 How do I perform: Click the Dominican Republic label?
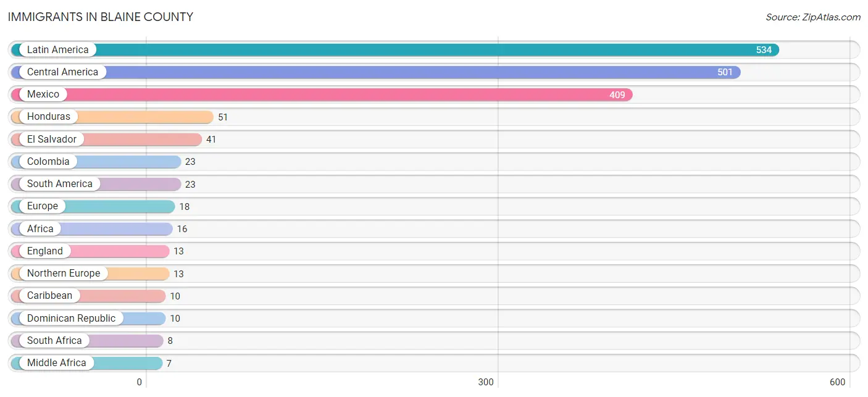[71, 318]
